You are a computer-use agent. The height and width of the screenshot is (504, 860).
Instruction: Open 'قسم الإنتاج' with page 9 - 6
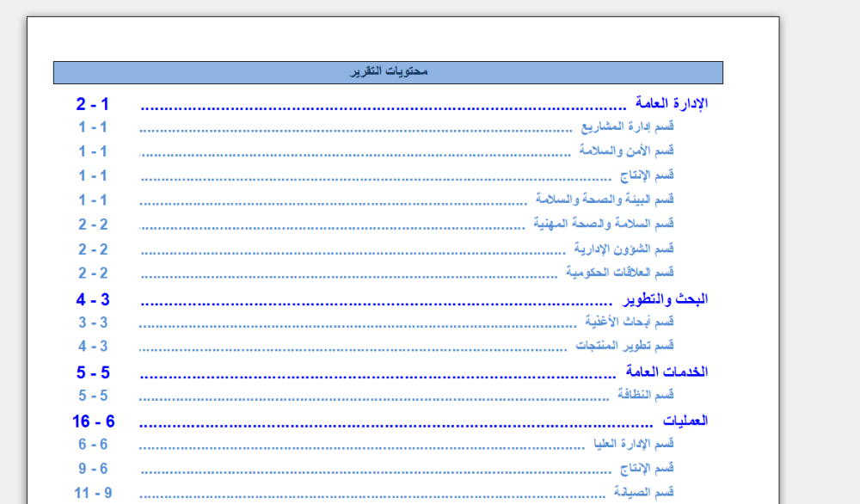[x=647, y=469]
